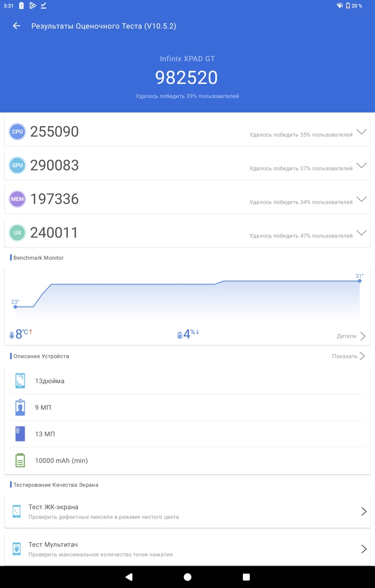Image resolution: width=375 pixels, height=588 pixels.
Task: Tap the Тест ЖК-экрана arrow
Action: pyautogui.click(x=364, y=511)
